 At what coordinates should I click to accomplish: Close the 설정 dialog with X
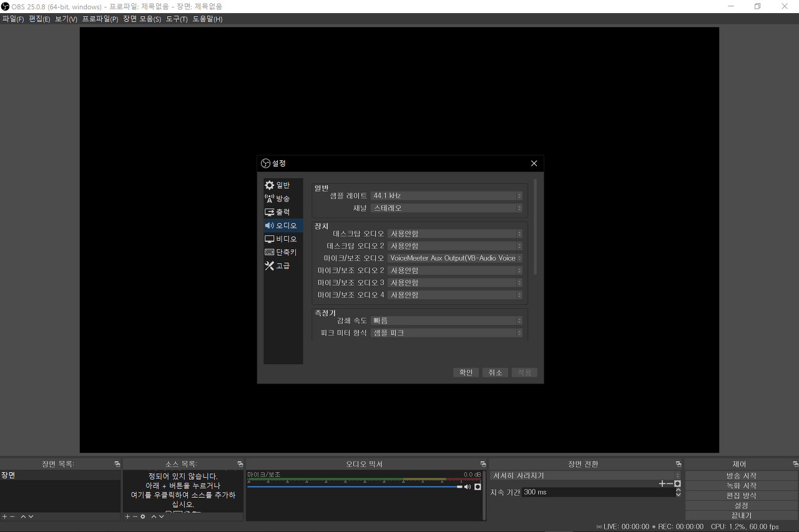[x=534, y=163]
